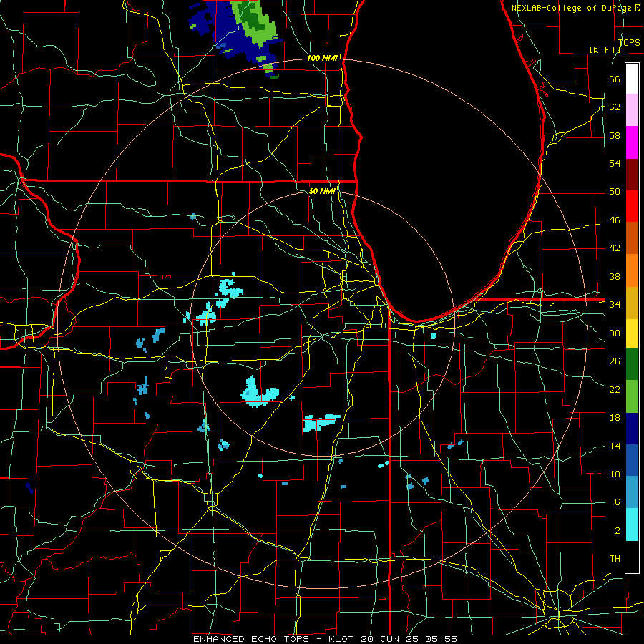Click the 10 scale label

[x=615, y=474]
